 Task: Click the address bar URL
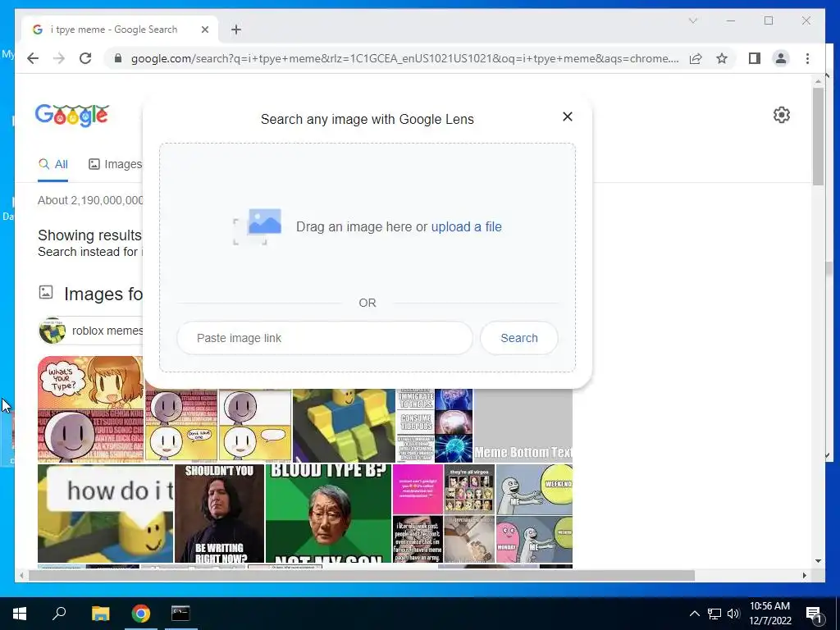click(x=404, y=58)
